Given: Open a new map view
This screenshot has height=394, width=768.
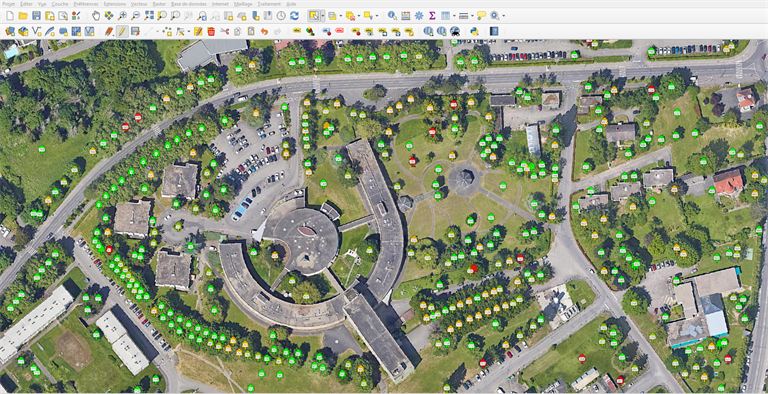Looking at the screenshot, I should (228, 16).
